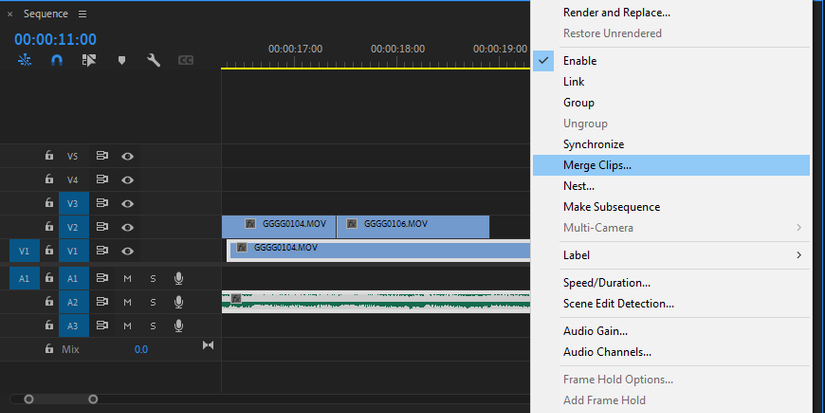The width and height of the screenshot is (825, 413).
Task: Toggle lock on track A2
Action: [x=49, y=301]
